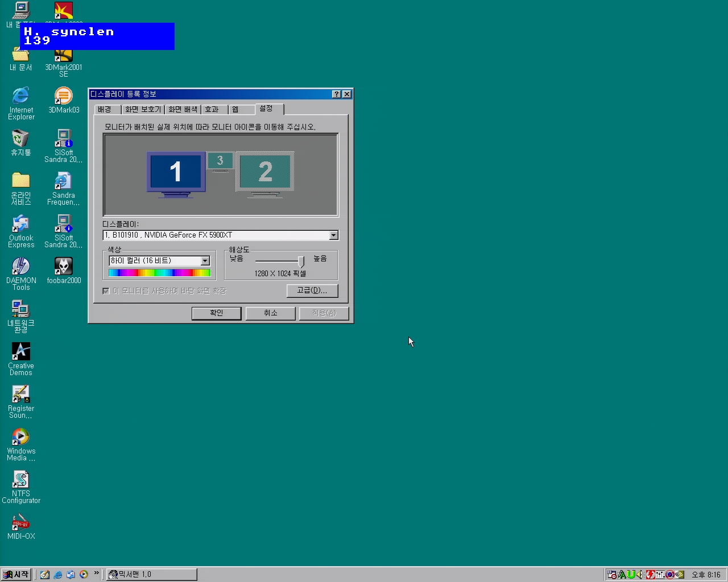Open the 색상 color depth dropdown
728x582 pixels.
pyautogui.click(x=205, y=261)
